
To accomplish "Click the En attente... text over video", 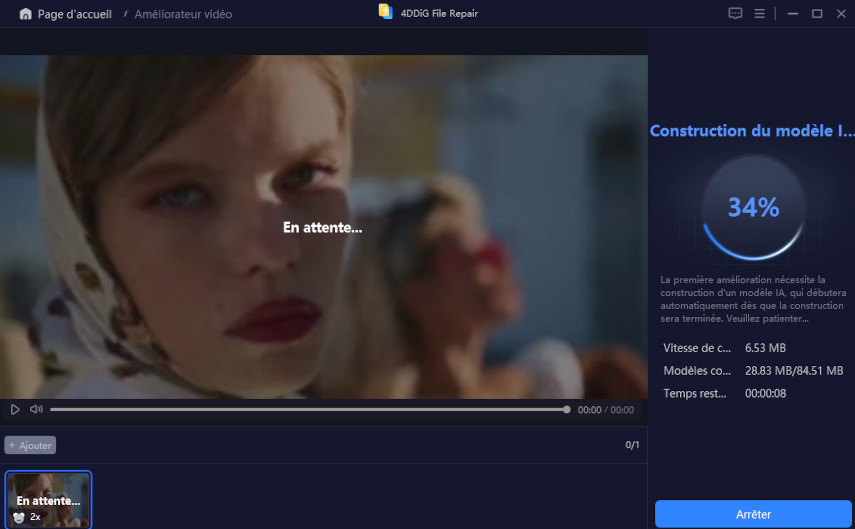I will [322, 227].
